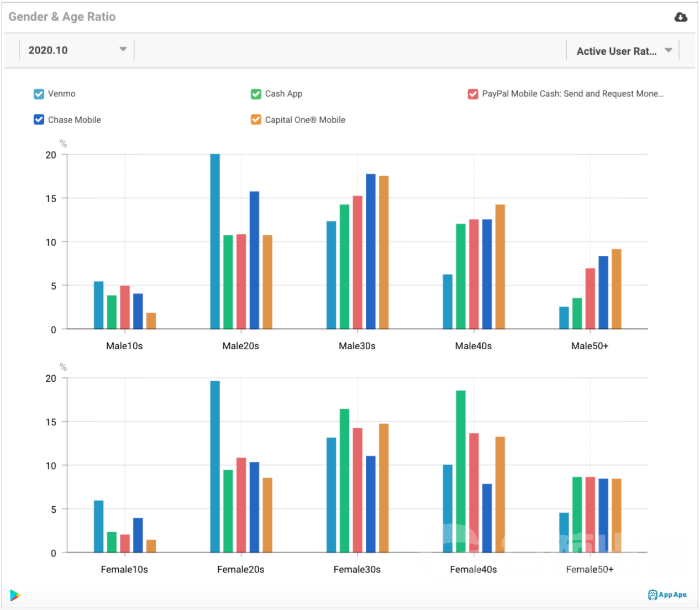The width and height of the screenshot is (700, 610).
Task: Click the Google Play store icon
Action: click(x=15, y=595)
